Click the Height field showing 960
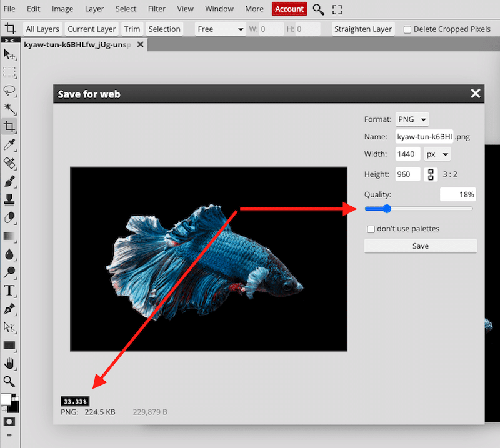 pyautogui.click(x=408, y=174)
